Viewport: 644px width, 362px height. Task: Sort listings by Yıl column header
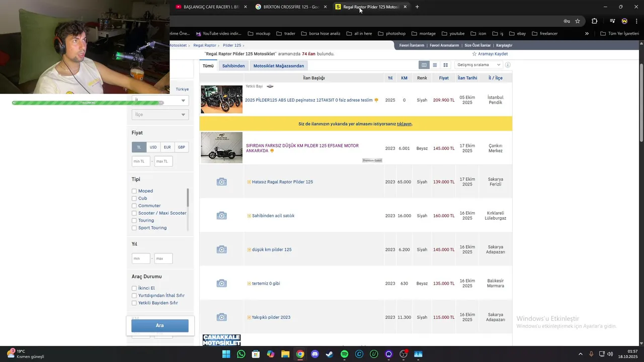click(390, 78)
